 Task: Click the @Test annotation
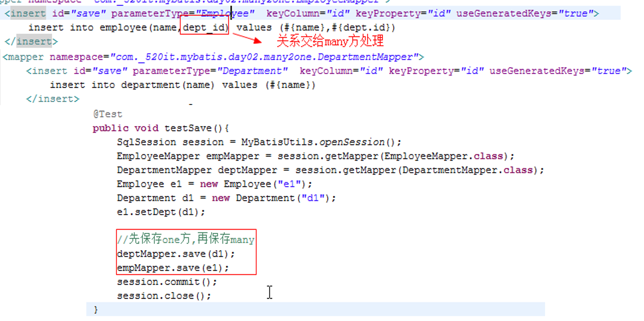coord(107,114)
